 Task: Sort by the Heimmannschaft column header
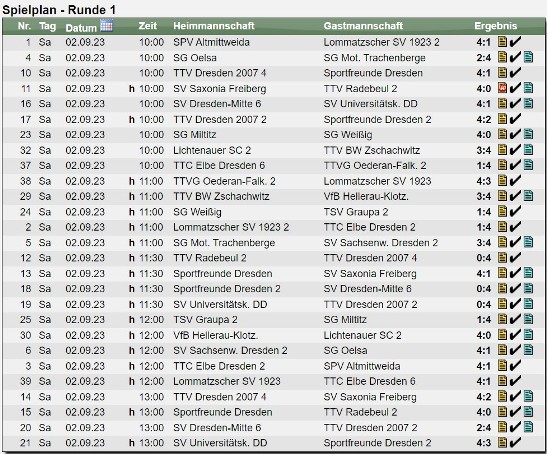pos(214,26)
